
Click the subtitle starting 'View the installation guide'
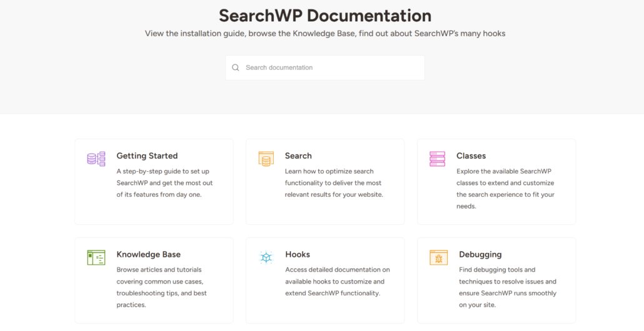pos(325,34)
